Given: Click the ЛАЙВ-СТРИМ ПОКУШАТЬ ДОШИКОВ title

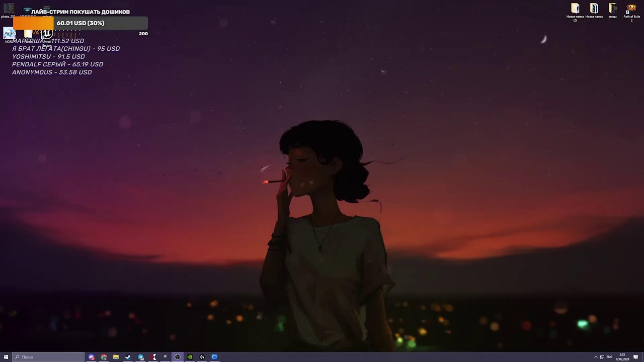Looking at the screenshot, I should [x=80, y=12].
